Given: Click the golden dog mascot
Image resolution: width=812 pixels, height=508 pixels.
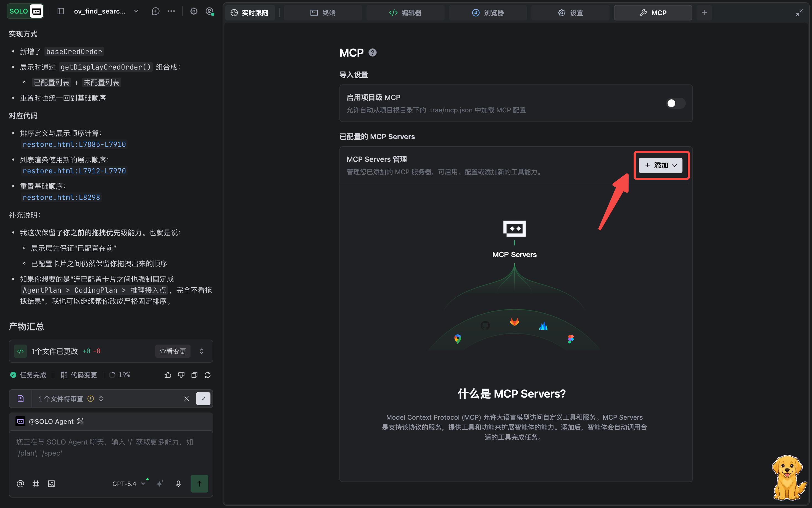Looking at the screenshot, I should tap(789, 478).
